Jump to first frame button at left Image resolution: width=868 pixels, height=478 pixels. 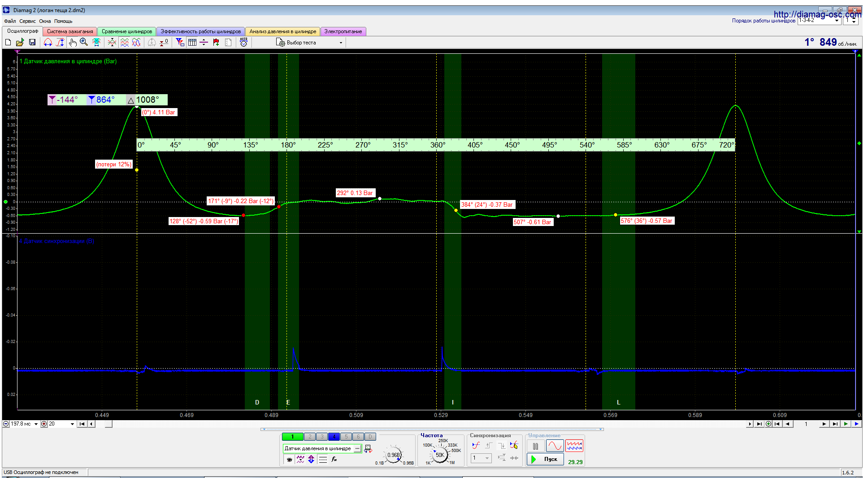[x=82, y=424]
